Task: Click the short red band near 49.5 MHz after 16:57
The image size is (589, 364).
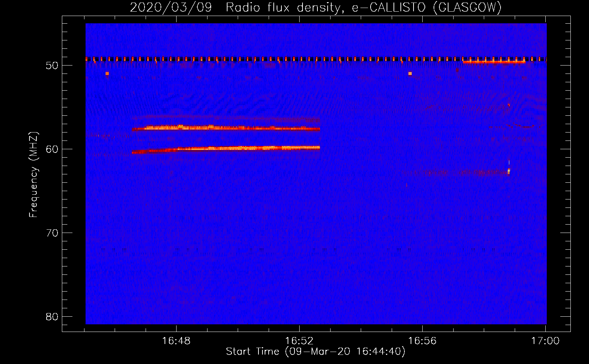Action: click(494, 62)
